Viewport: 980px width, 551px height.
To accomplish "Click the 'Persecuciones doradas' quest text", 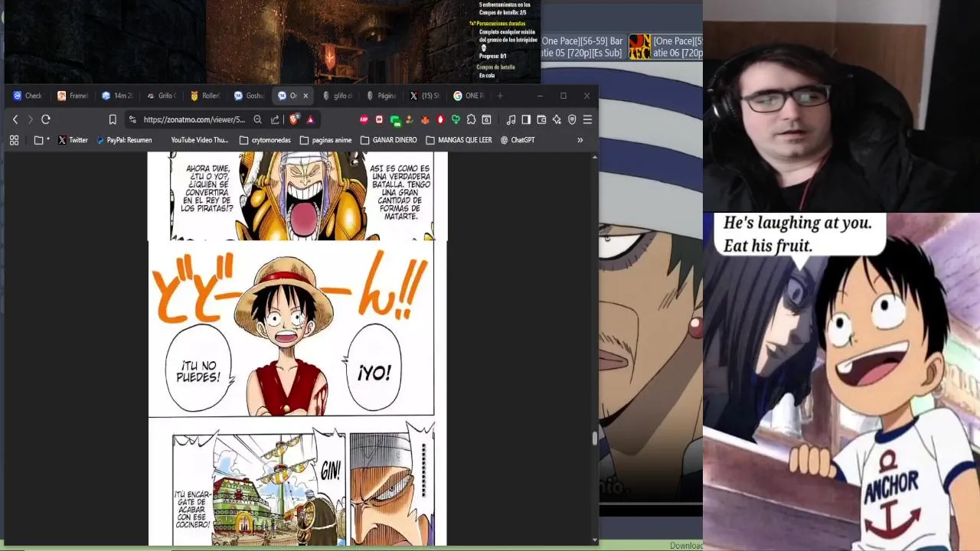I will pos(502,24).
